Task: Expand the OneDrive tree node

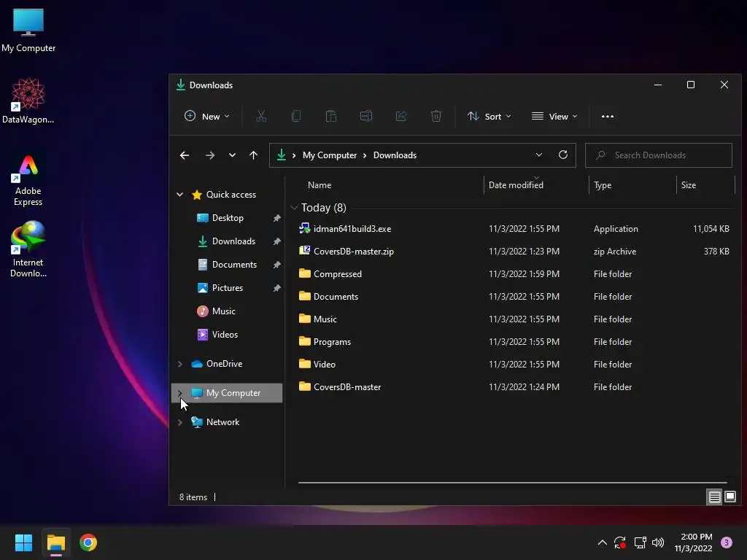Action: pyautogui.click(x=180, y=364)
